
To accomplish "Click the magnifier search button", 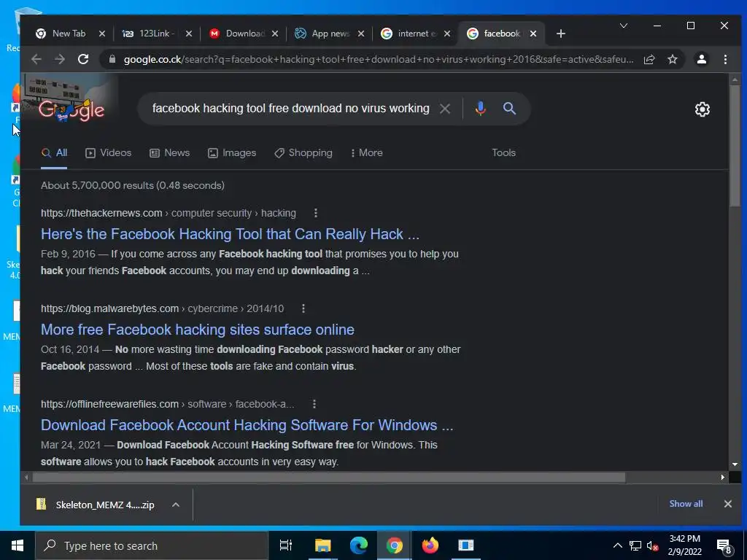I will (509, 109).
